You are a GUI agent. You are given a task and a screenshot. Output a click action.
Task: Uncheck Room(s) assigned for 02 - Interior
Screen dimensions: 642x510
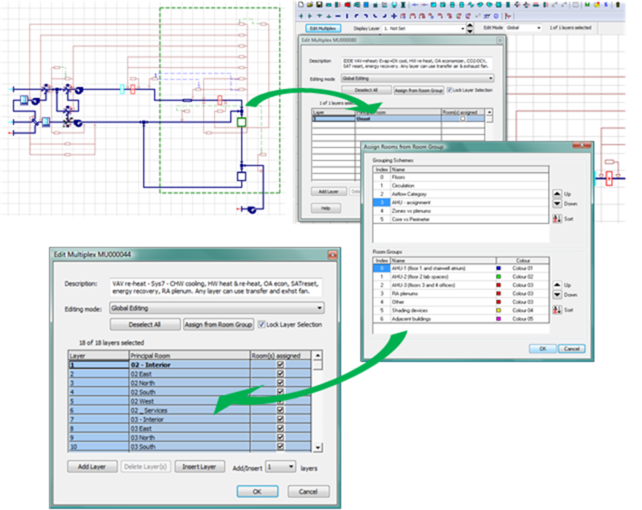click(280, 365)
